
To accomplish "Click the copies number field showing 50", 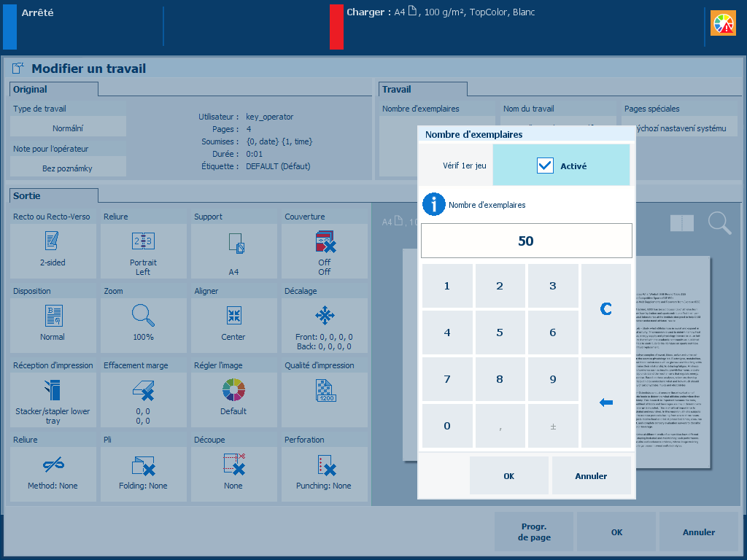I will pyautogui.click(x=526, y=241).
